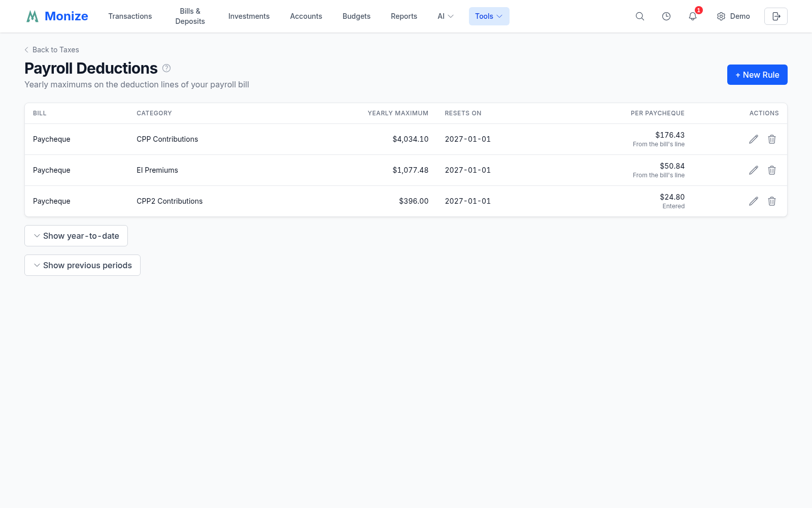
Task: Go to Budgets page
Action: pyautogui.click(x=356, y=16)
